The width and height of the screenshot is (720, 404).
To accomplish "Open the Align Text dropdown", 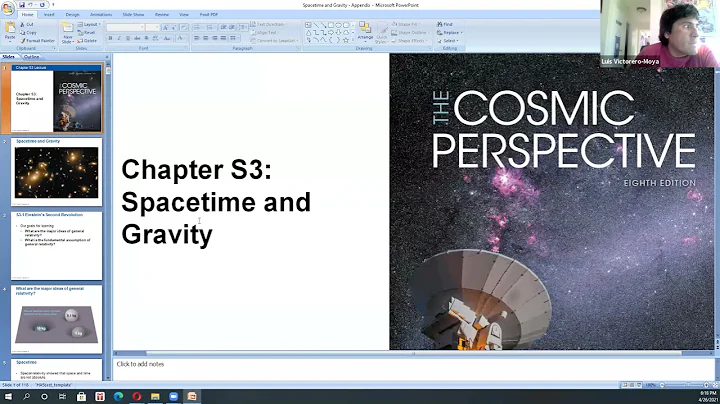I will click(x=264, y=33).
